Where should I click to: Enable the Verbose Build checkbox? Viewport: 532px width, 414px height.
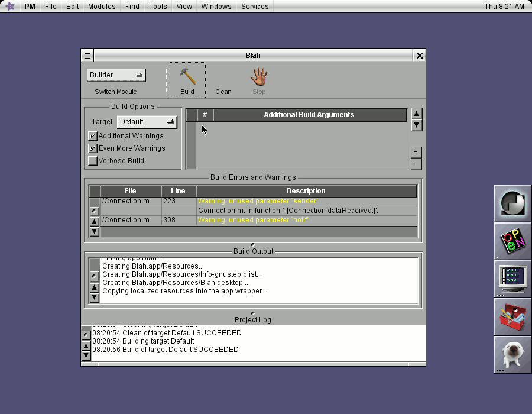pos(93,160)
